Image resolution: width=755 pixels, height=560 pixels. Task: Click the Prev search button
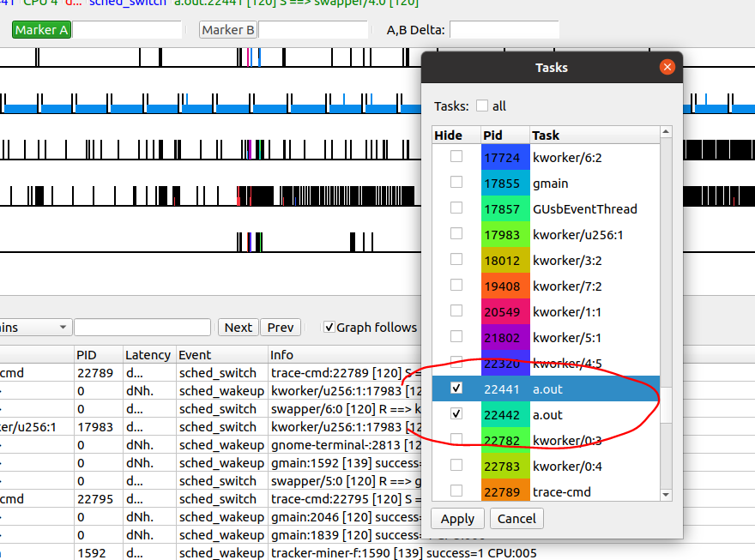[x=281, y=328]
